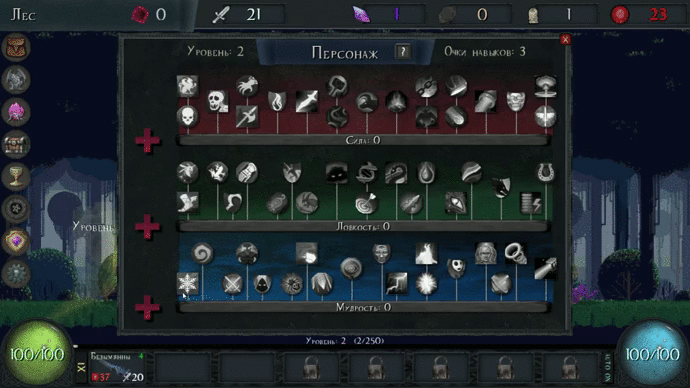
Task: Click the Сила progress bar
Action: [x=363, y=140]
